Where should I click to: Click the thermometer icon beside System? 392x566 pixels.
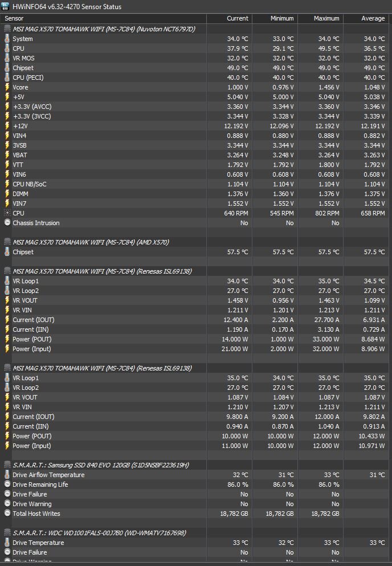(x=7, y=39)
